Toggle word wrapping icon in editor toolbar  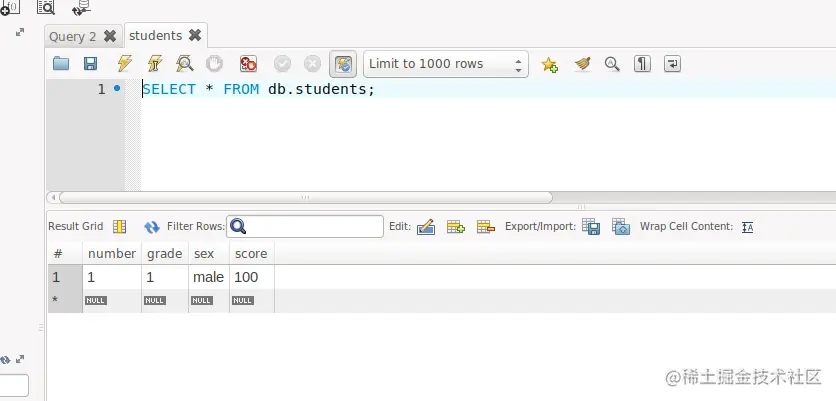click(x=672, y=64)
